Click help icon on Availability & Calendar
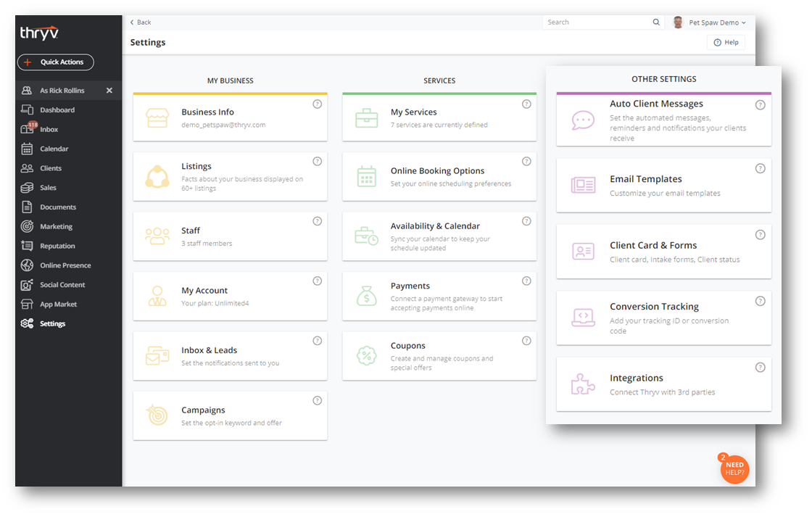This screenshot has height=517, width=812. pos(526,221)
